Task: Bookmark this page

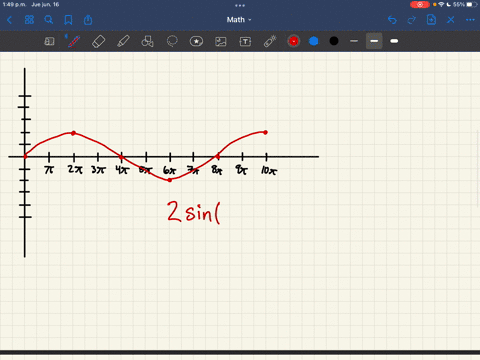Action: click(68, 20)
